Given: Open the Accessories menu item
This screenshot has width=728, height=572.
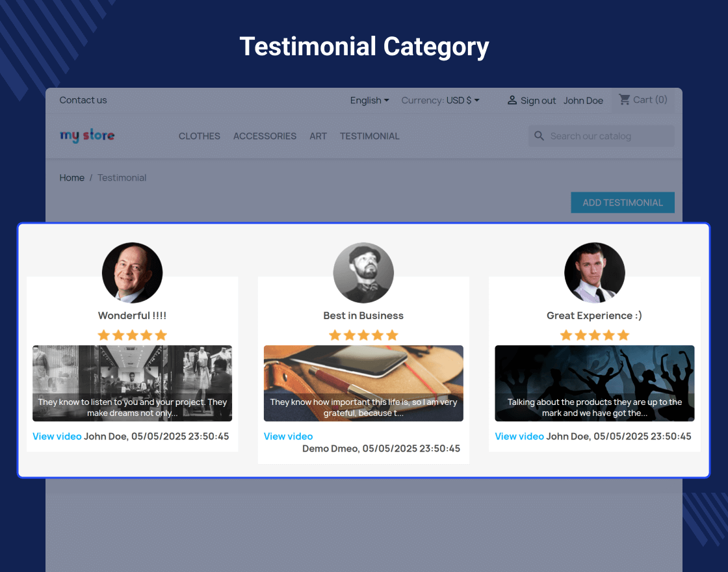Looking at the screenshot, I should point(265,136).
